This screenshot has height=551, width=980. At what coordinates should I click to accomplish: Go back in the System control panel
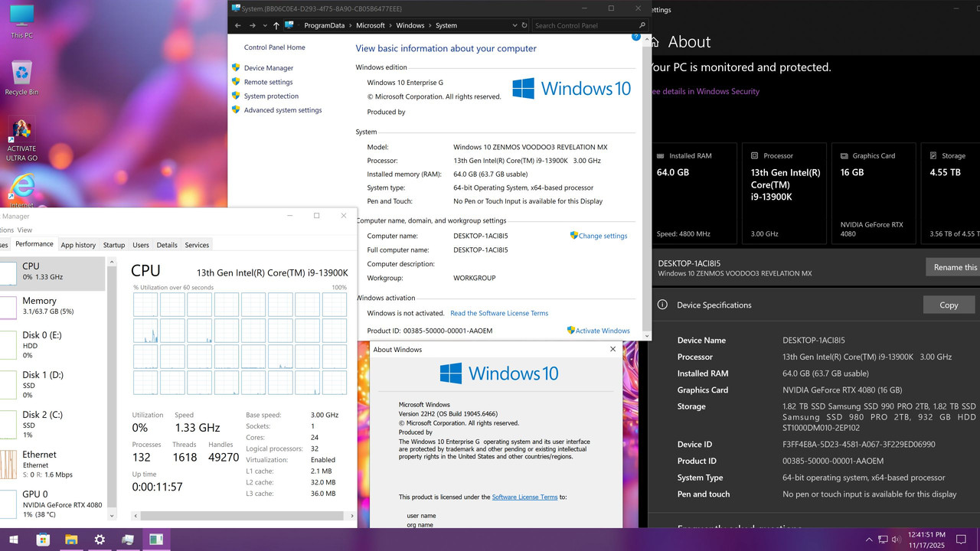[237, 25]
